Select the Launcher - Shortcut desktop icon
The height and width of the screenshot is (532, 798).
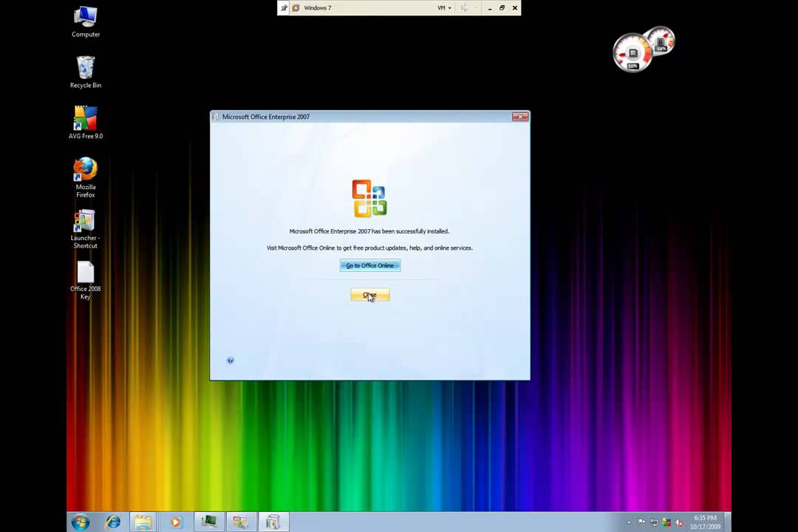tap(86, 229)
